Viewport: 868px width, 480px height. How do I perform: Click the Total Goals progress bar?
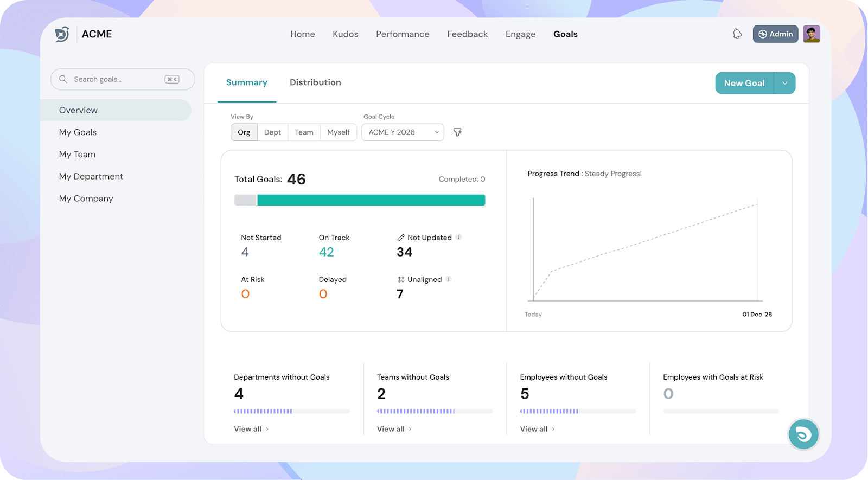pyautogui.click(x=360, y=200)
